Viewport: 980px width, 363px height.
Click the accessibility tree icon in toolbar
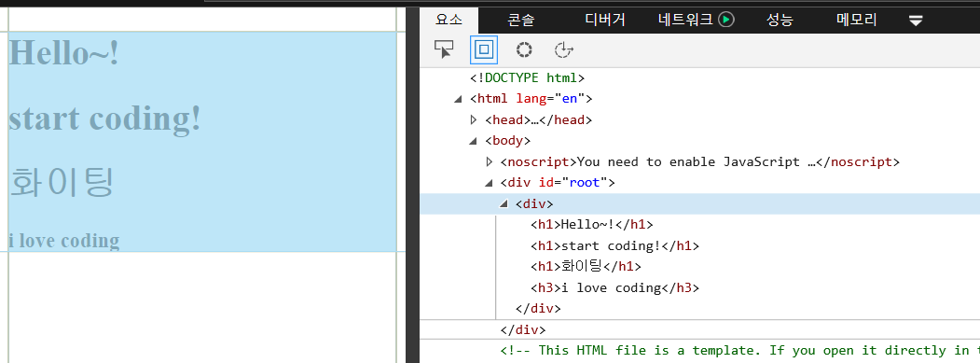(x=564, y=50)
